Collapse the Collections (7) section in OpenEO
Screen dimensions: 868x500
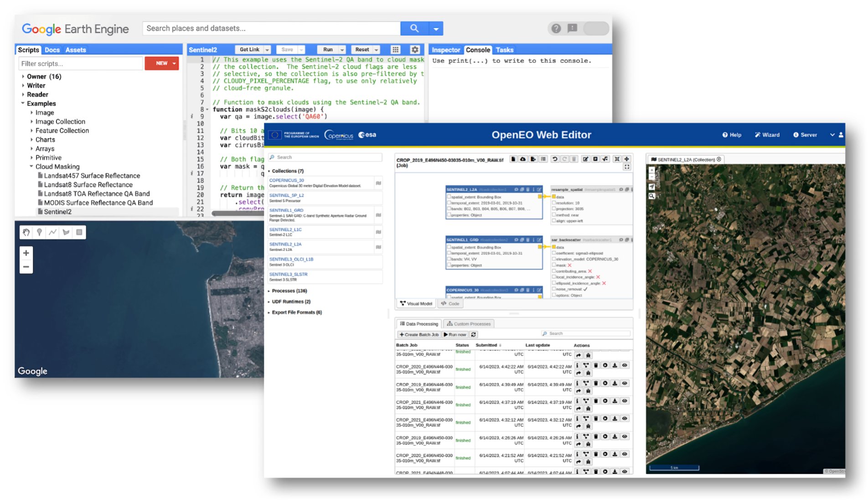coord(269,171)
